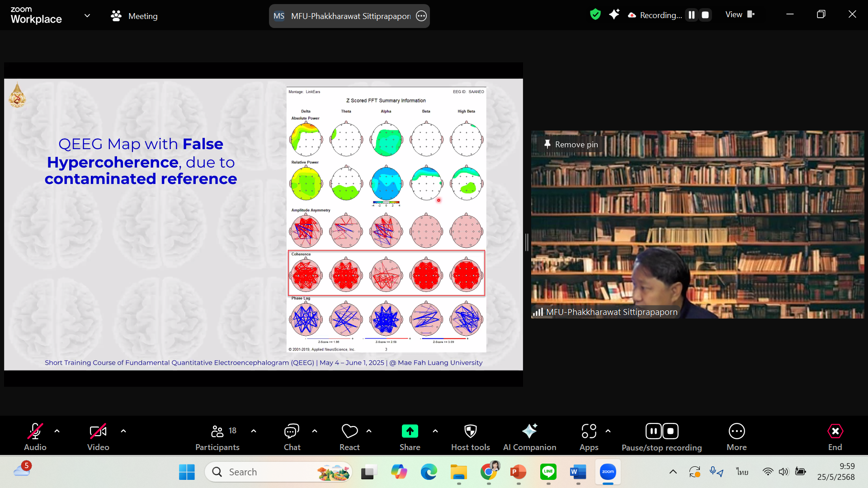Select the Meeting tab at top
This screenshot has height=488, width=868.
click(x=134, y=16)
